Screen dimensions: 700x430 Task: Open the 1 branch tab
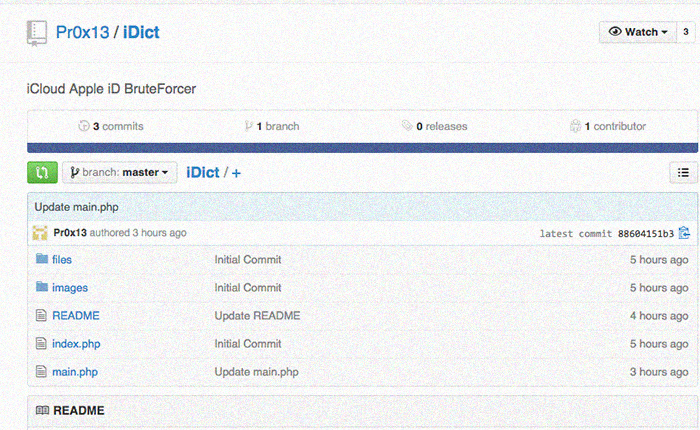coord(272,126)
